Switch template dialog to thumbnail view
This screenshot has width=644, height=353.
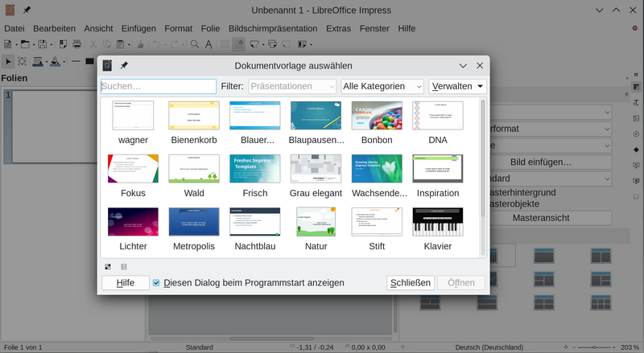point(108,267)
